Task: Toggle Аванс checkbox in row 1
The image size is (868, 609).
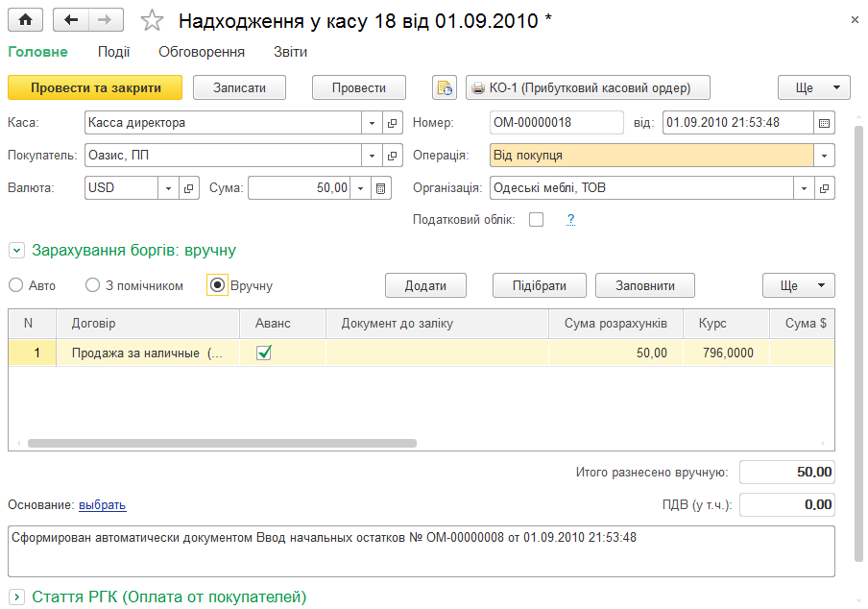Action: coord(264,353)
